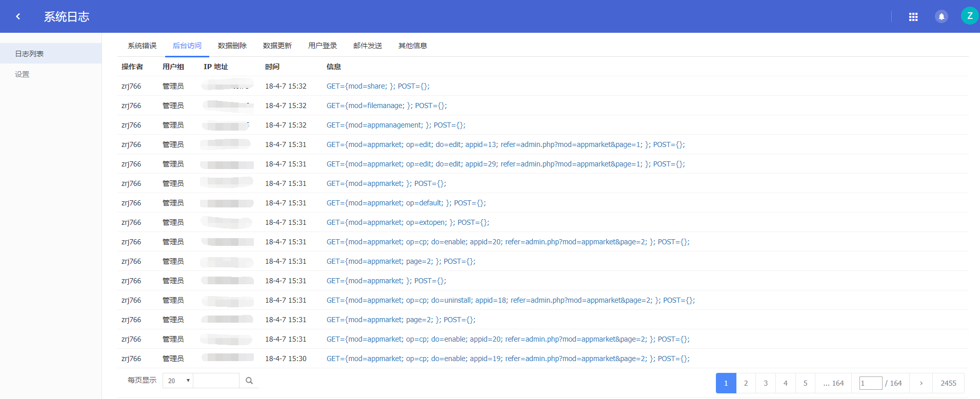Click the page number input field
980x399 pixels.
coord(870,383)
